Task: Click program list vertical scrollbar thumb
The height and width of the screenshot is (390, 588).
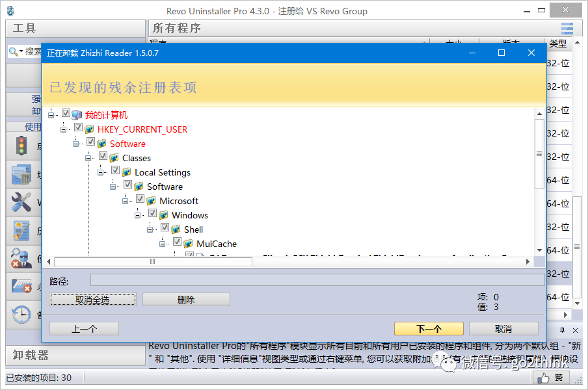Action: pyautogui.click(x=578, y=246)
